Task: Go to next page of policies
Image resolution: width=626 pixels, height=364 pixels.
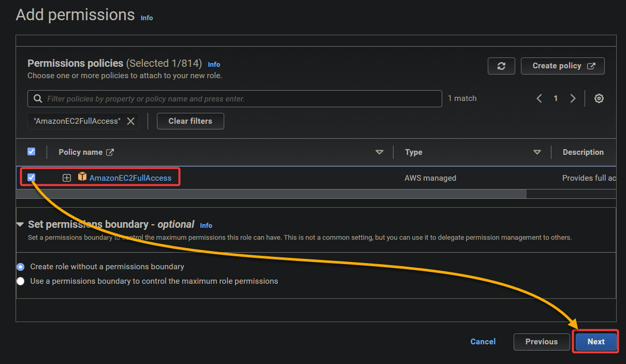Action: point(573,98)
